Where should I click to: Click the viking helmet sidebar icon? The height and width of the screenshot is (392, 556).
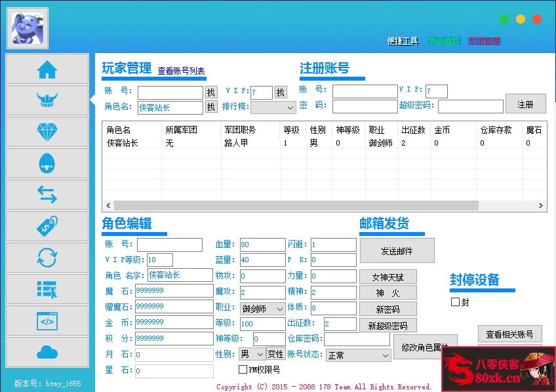(47, 100)
